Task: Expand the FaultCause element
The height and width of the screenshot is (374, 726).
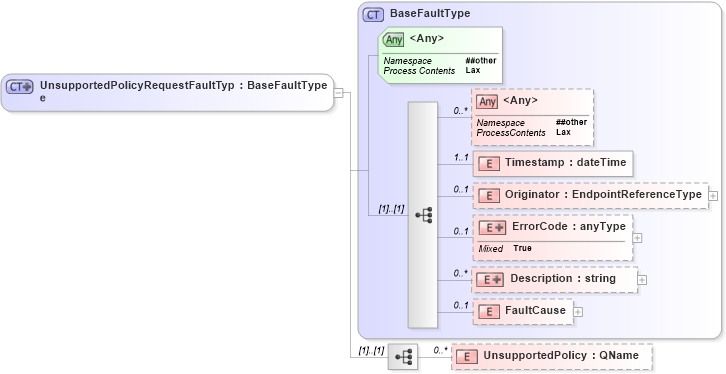Action: 578,312
